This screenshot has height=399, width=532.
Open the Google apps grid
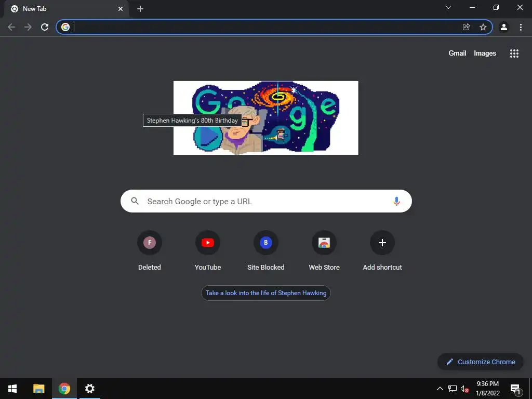click(x=514, y=54)
